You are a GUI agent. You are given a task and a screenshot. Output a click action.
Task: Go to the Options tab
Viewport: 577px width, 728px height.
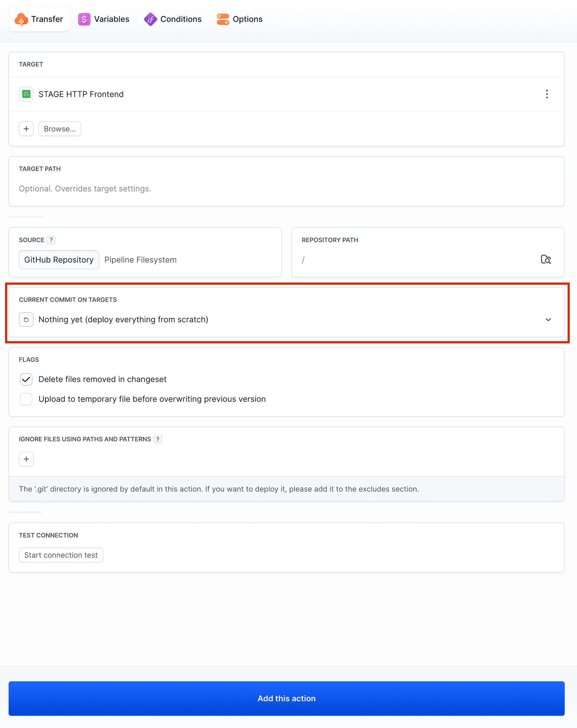pyautogui.click(x=240, y=19)
